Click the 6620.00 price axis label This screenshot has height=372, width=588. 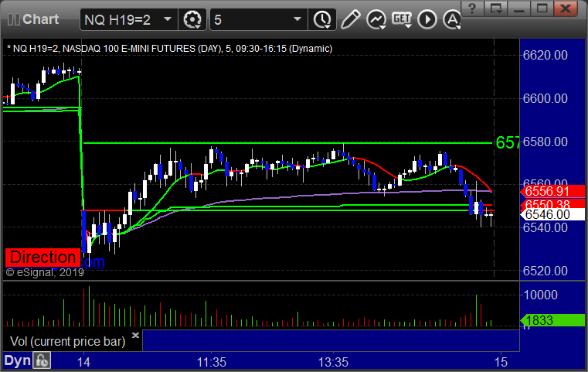[546, 55]
